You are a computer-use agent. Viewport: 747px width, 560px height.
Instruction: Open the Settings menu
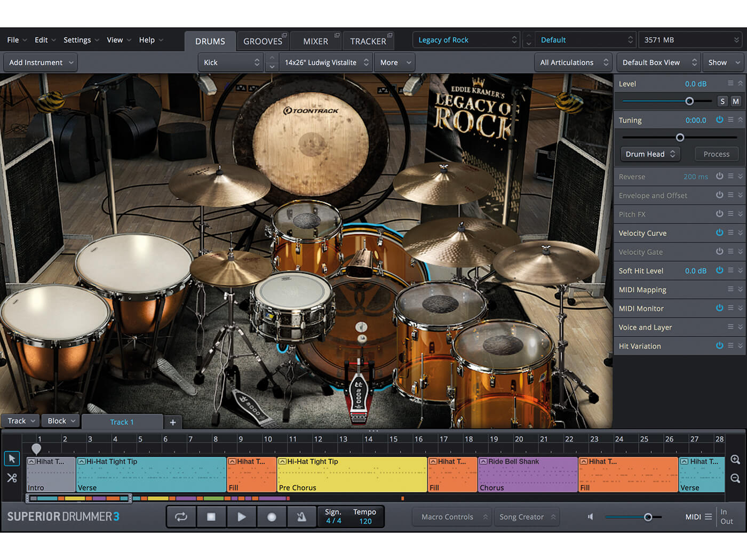point(81,40)
